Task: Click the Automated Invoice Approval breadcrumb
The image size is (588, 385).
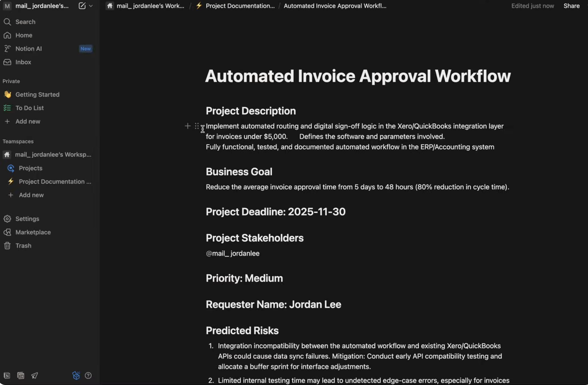Action: click(x=335, y=6)
